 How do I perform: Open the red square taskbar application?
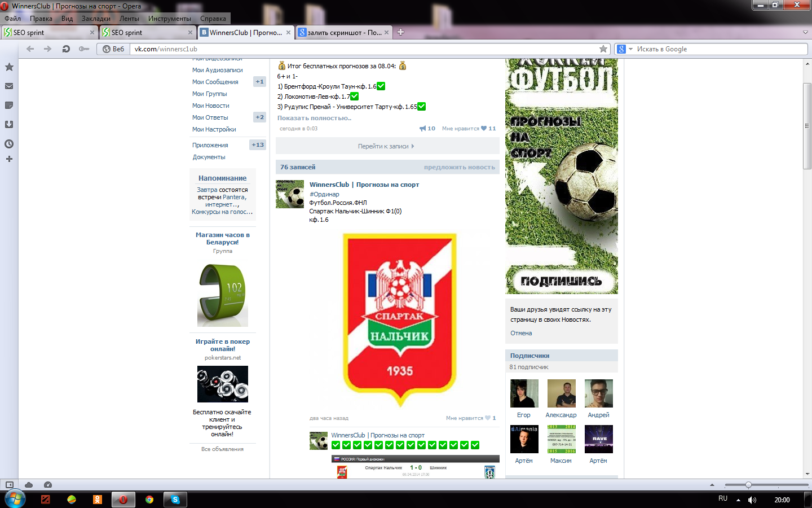pyautogui.click(x=46, y=500)
